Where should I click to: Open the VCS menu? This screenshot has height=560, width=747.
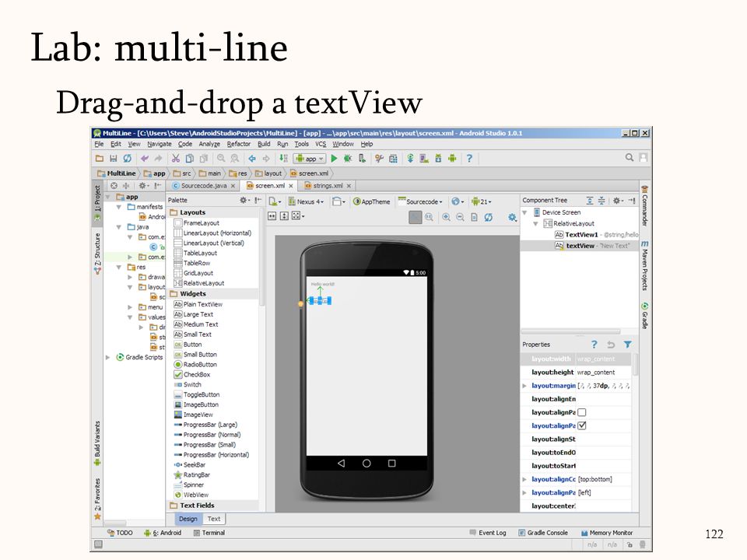coord(321,144)
